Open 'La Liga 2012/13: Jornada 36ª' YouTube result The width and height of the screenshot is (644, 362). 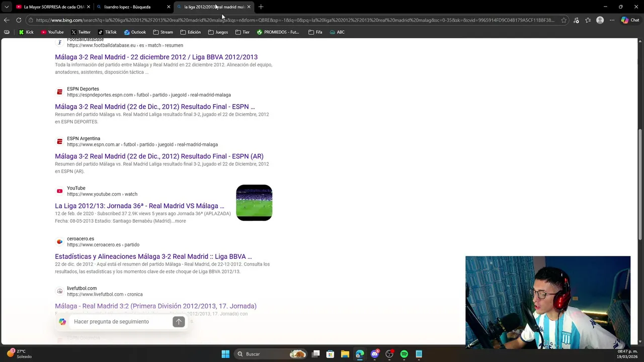coord(139,206)
